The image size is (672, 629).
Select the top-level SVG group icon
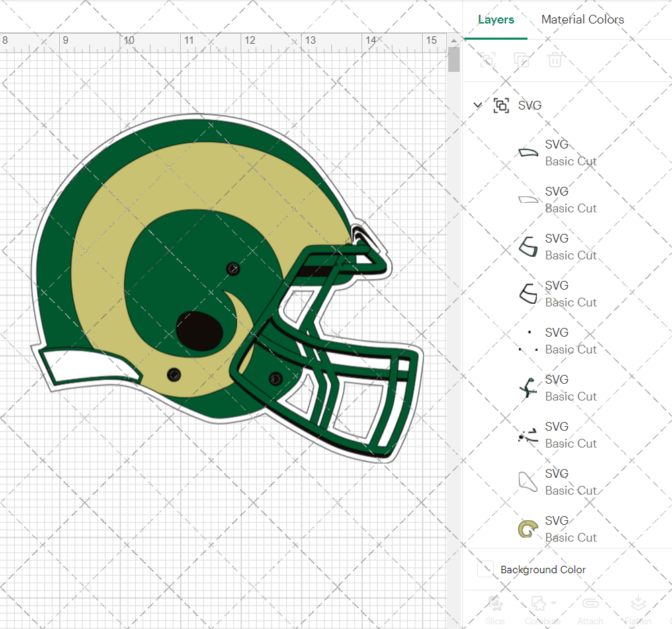coord(501,106)
